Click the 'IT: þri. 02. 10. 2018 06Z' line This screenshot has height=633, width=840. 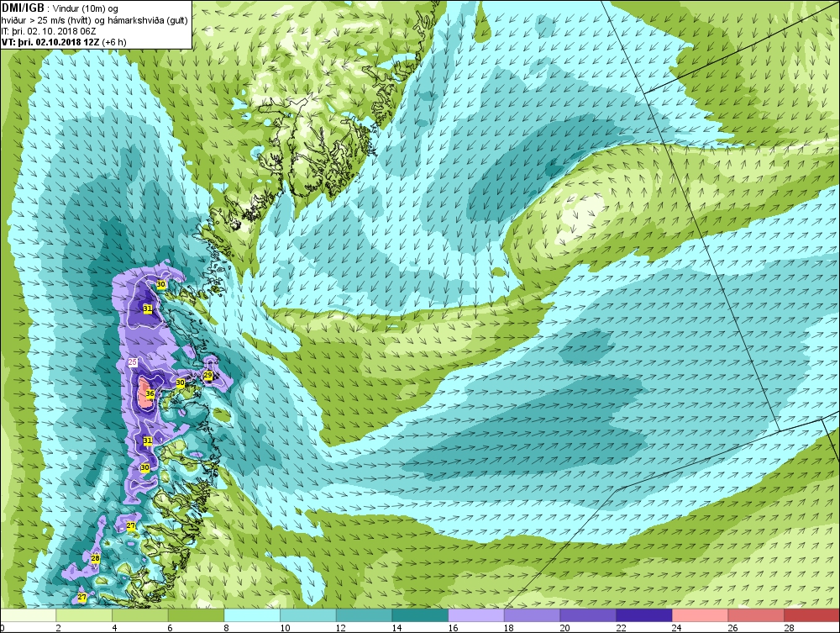click(49, 30)
